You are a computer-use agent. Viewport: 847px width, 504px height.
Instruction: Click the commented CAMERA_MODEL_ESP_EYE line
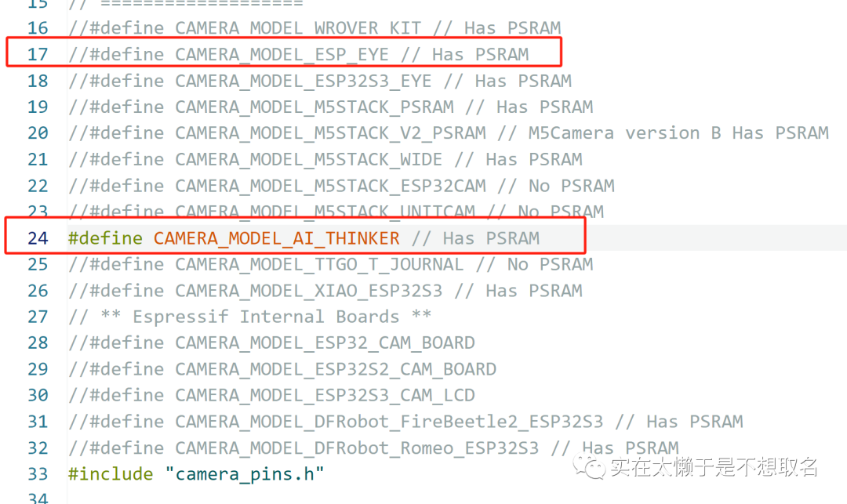[x=298, y=54]
